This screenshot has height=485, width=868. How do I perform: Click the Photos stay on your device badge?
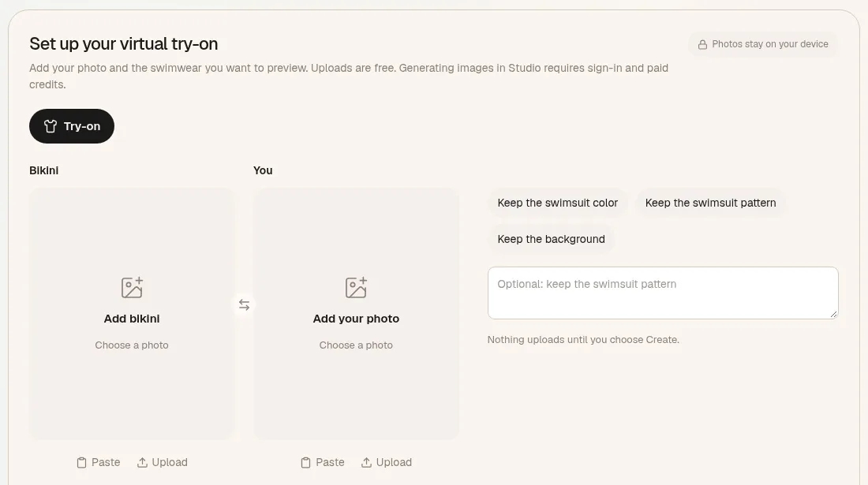tap(763, 44)
